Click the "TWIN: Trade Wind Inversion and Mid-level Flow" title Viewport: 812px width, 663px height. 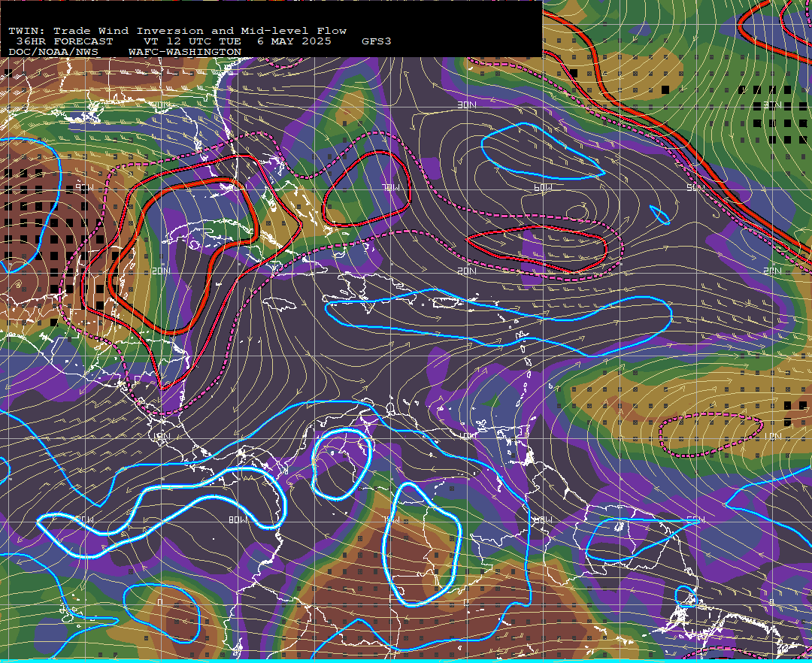177,31
